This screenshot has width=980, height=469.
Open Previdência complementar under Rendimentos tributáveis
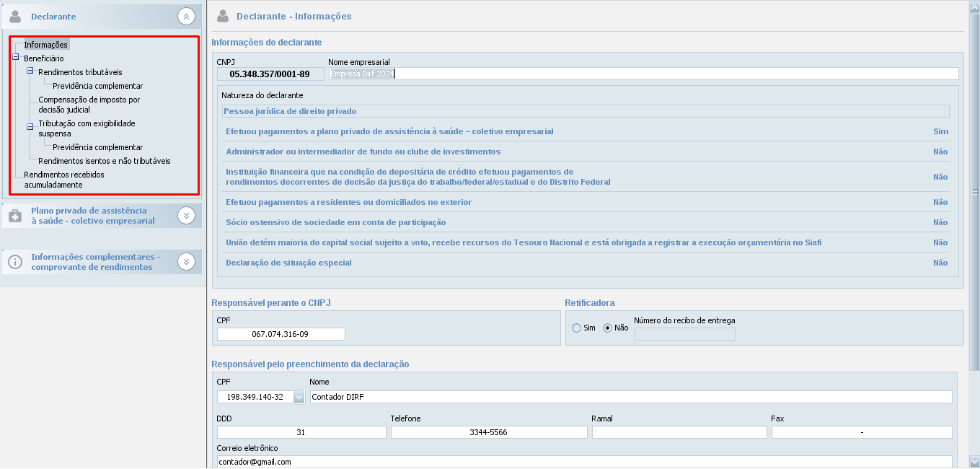point(97,86)
